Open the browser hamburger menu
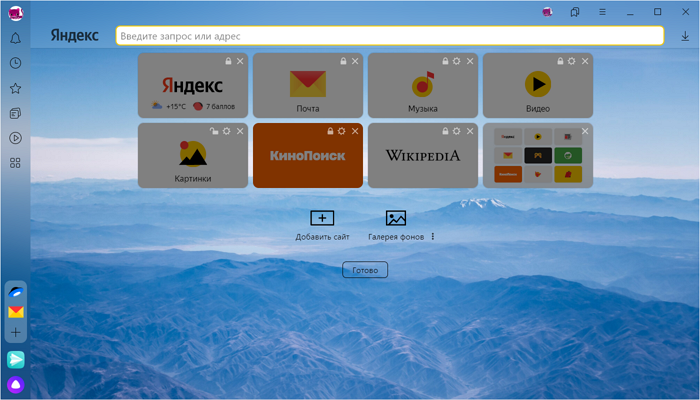 602,12
